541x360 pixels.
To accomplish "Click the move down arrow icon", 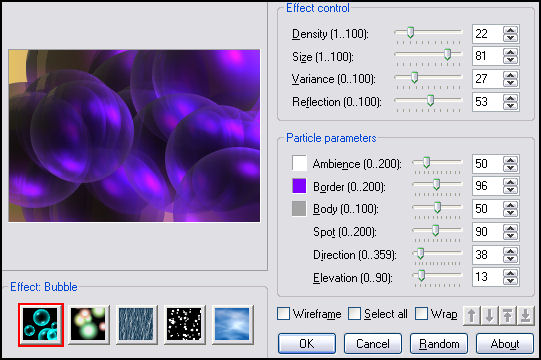I will pos(489,315).
